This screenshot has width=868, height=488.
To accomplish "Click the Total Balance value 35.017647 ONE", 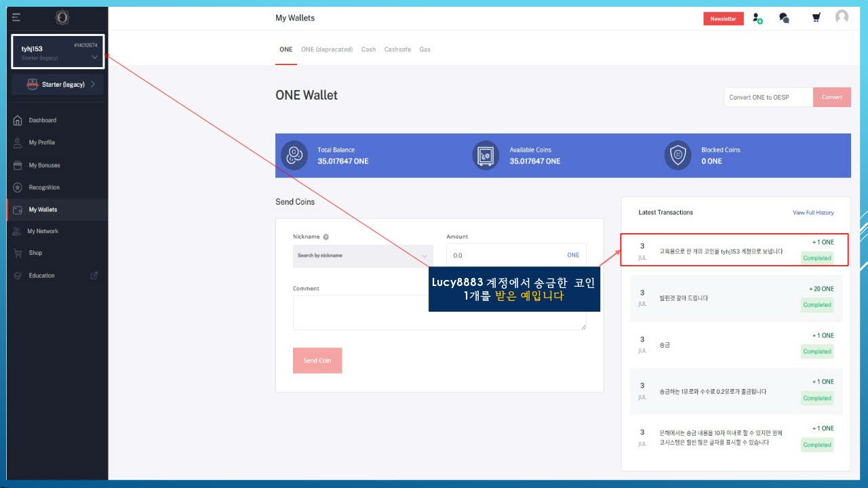I will coord(343,161).
